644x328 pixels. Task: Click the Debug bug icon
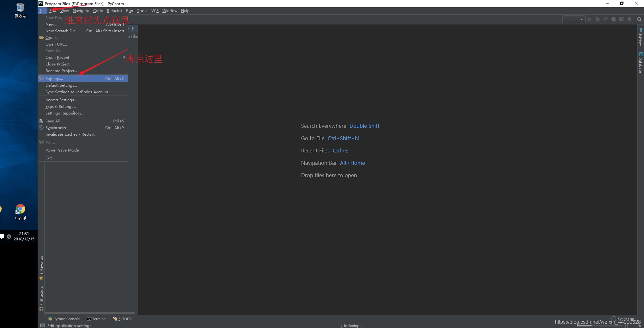coord(598,19)
